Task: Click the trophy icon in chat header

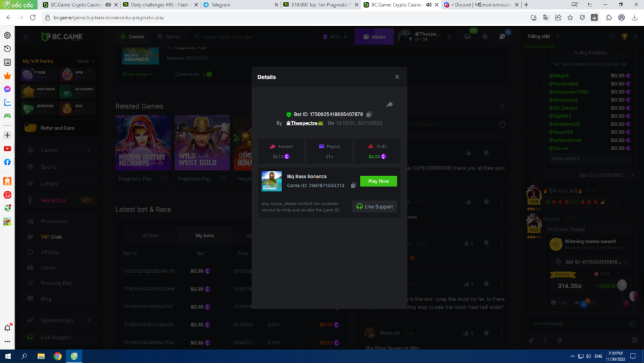Action: point(624,37)
